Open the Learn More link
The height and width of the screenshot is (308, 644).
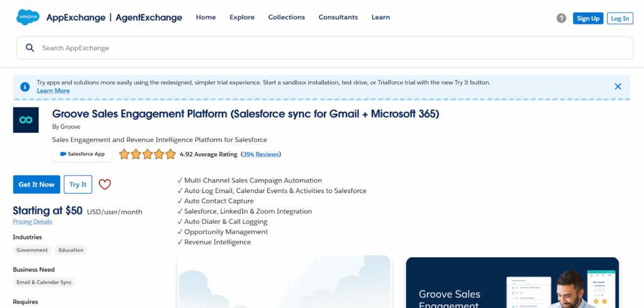tap(53, 91)
